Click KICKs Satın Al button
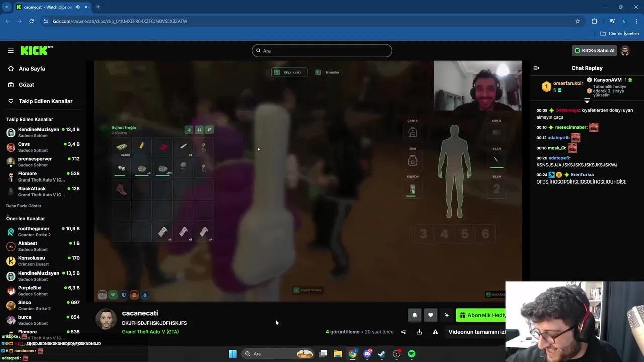The height and width of the screenshot is (362, 644). (594, 51)
